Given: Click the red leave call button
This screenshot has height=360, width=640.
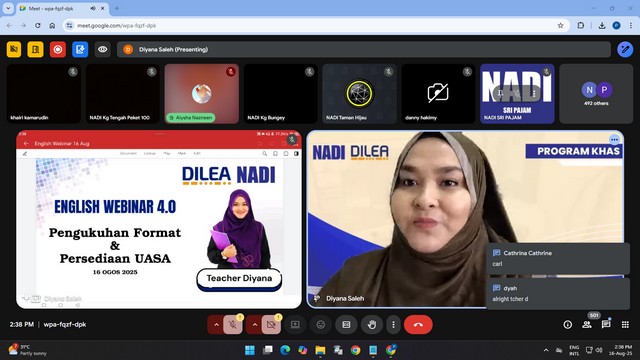Looking at the screenshot, I should (x=418, y=324).
